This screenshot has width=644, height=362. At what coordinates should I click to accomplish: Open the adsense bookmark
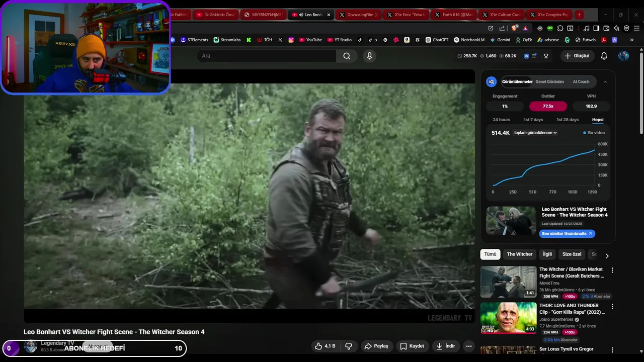coord(548,40)
